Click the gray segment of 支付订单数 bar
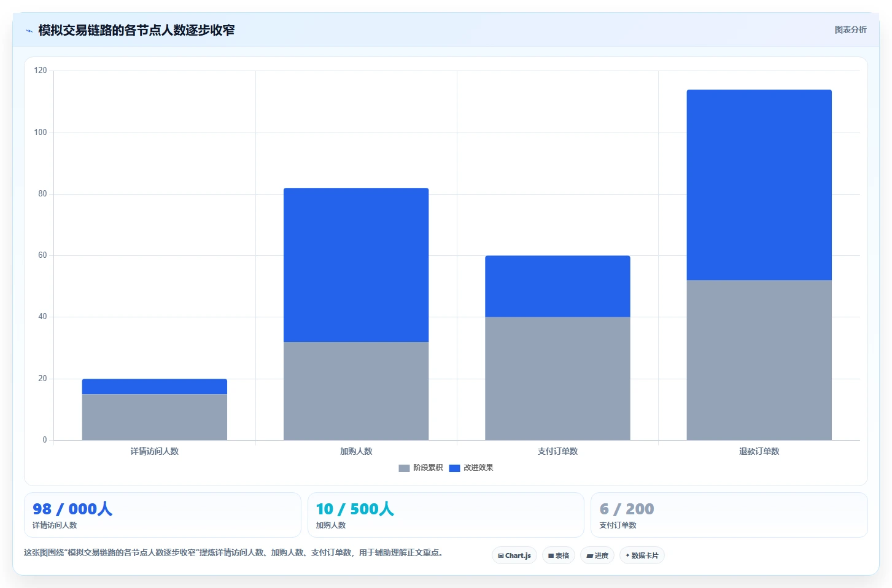This screenshot has width=892, height=588. click(x=557, y=378)
